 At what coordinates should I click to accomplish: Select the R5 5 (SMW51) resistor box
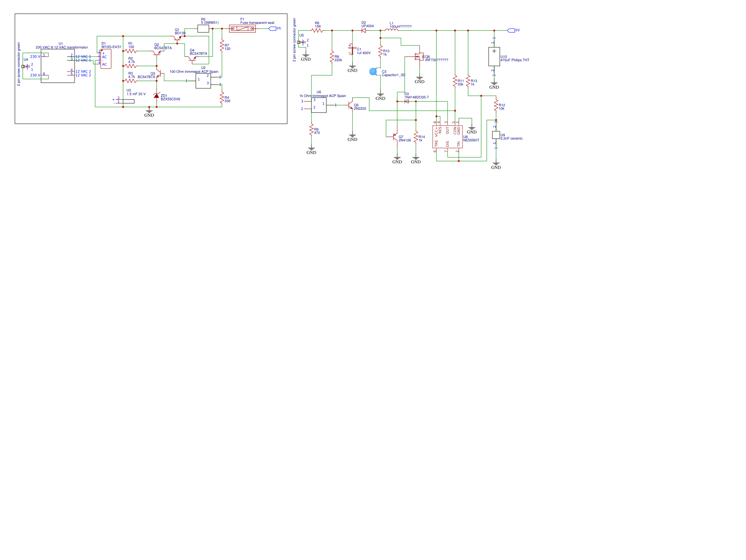click(x=203, y=29)
